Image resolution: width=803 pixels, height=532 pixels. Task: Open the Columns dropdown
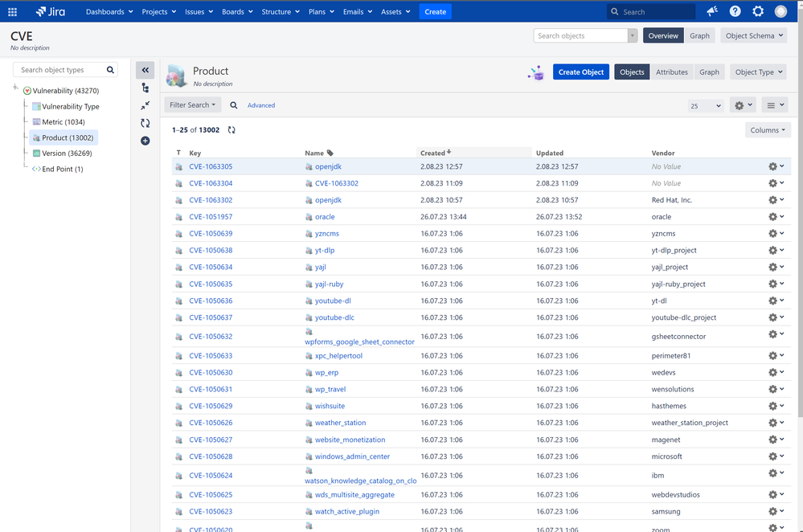pos(768,130)
